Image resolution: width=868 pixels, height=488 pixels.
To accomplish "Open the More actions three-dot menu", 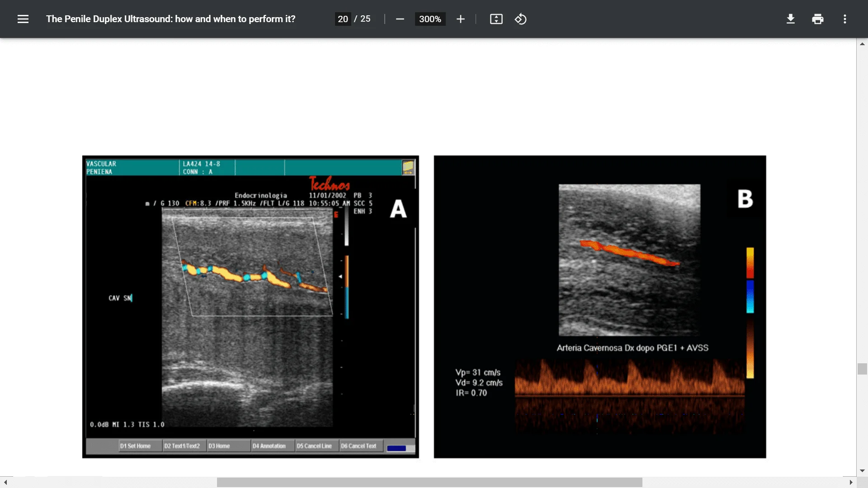I will pyautogui.click(x=844, y=19).
